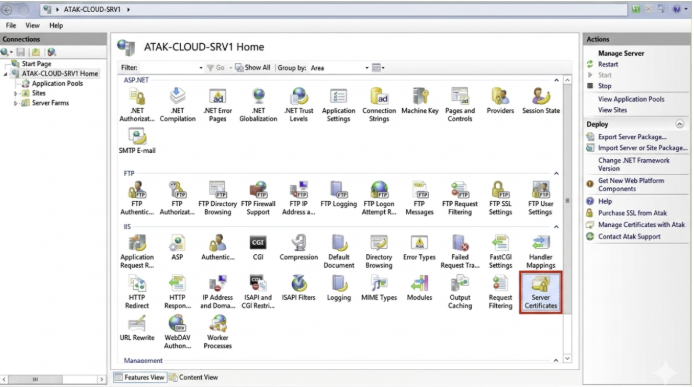
Task: Click View Sites link
Action: point(612,110)
